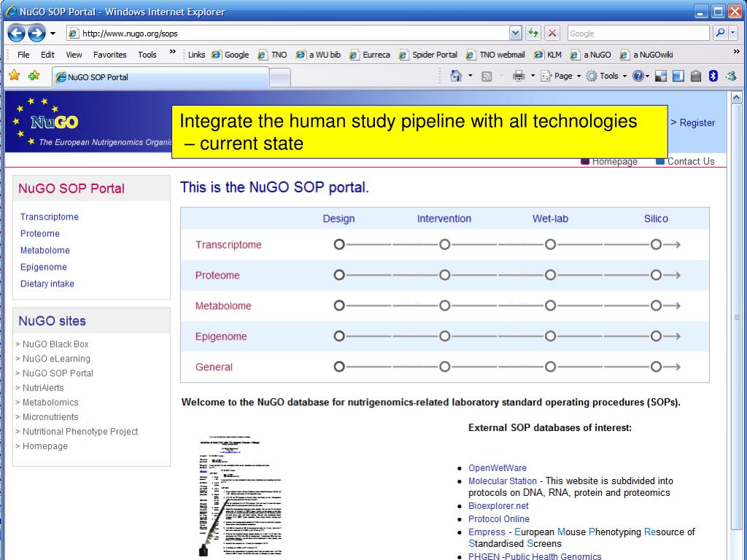Select Metabolome Design circle
Viewport: 747px width, 560px height.
[x=338, y=306]
